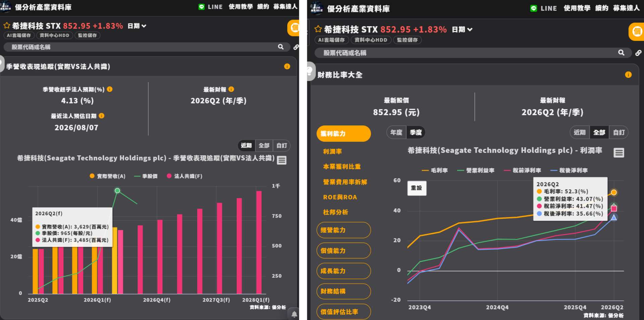Select 近期 range in the 利潤率 chart
The width and height of the screenshot is (644, 320).
[x=580, y=132]
